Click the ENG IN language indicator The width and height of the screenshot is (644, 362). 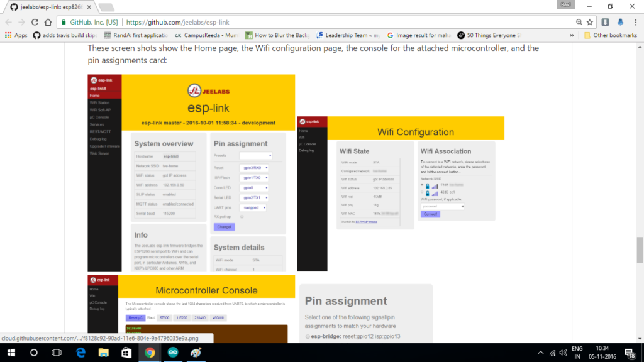pos(577,353)
